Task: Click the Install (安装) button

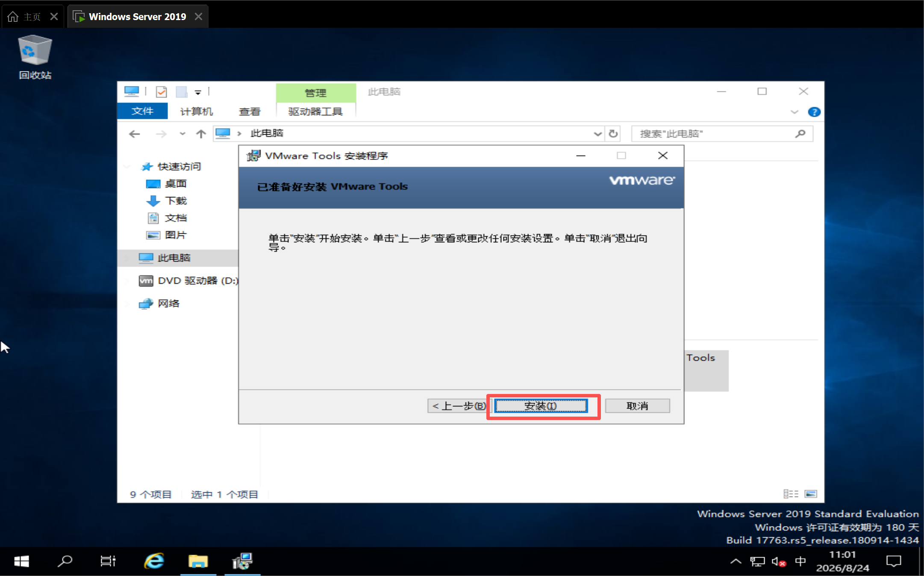Action: click(541, 406)
